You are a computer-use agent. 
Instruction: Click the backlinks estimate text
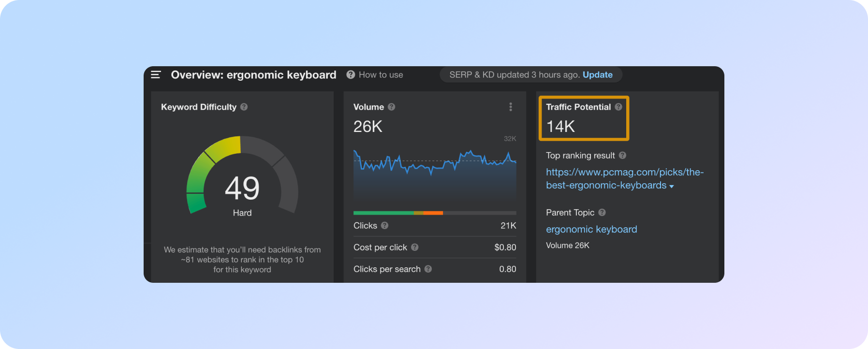click(242, 260)
